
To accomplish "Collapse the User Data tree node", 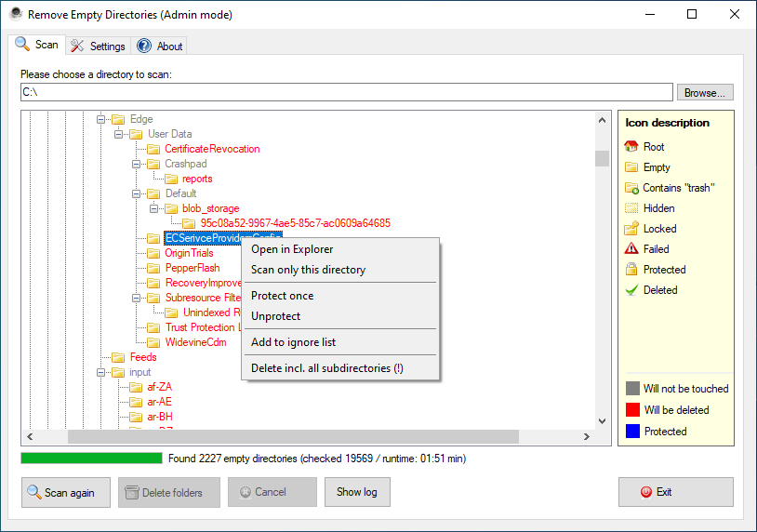I will (x=118, y=134).
